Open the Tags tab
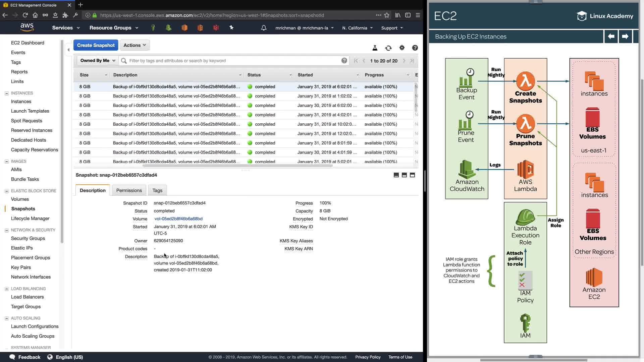Viewport: 644px width, 362px height. pyautogui.click(x=157, y=190)
